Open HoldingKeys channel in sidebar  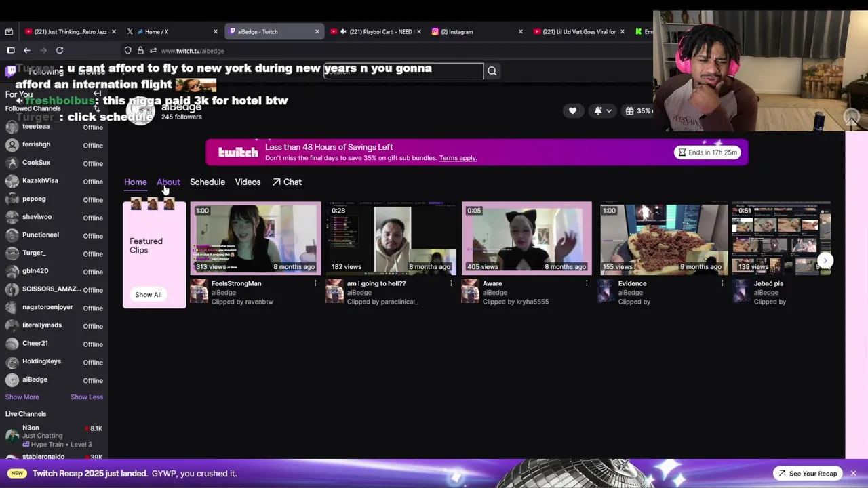point(54,362)
